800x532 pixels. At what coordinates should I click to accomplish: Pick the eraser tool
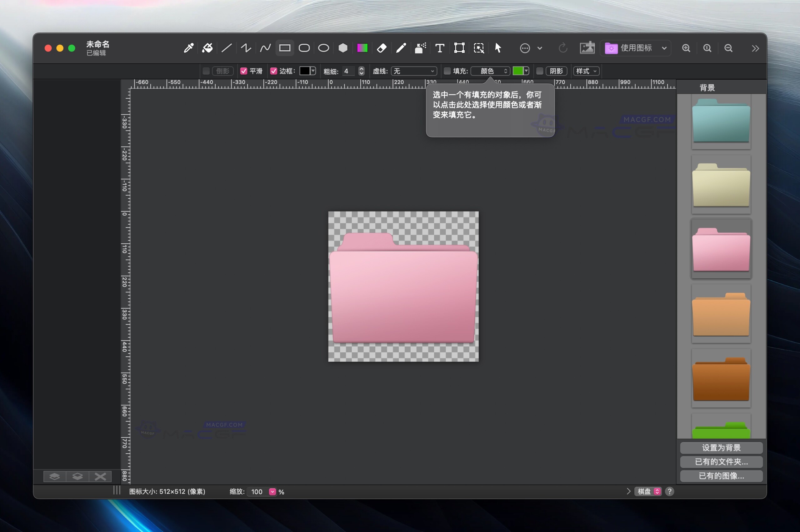point(382,48)
